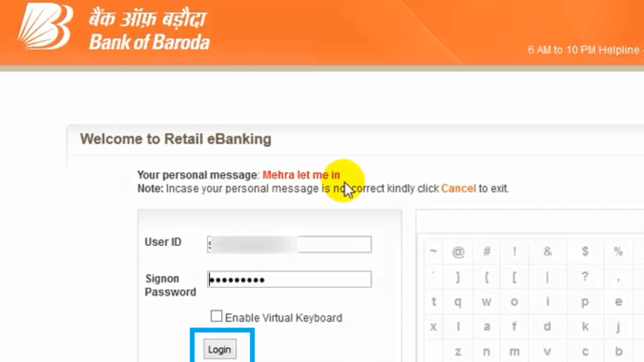The width and height of the screenshot is (644, 362).
Task: Tap the % key on virtual keyboard
Action: [x=618, y=252]
